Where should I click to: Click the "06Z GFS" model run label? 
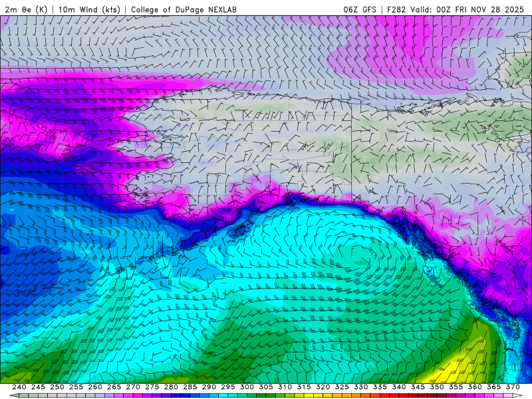coord(360,9)
